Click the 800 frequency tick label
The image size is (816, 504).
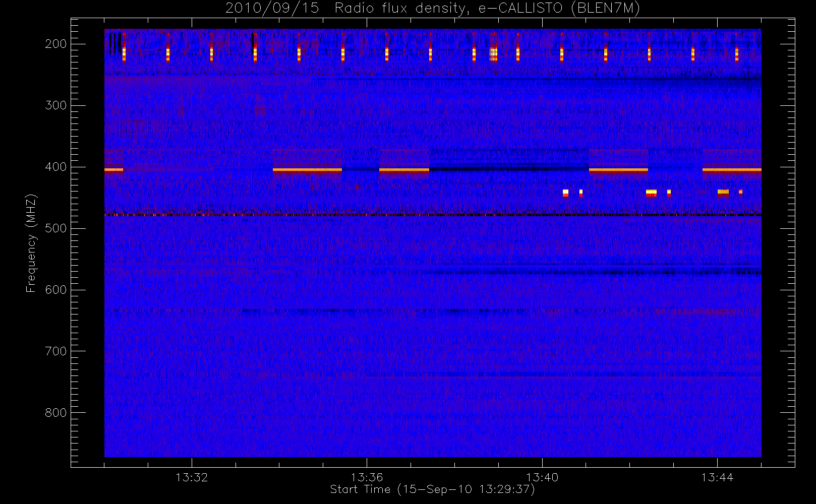pyautogui.click(x=56, y=413)
